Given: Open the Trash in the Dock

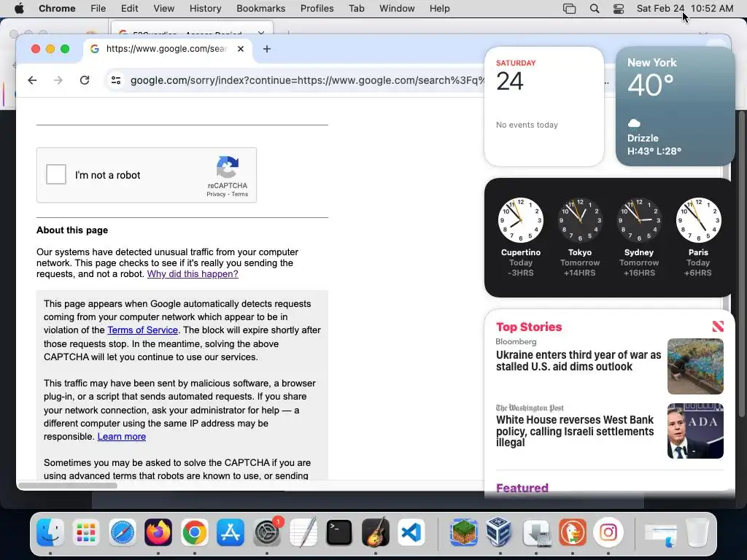Looking at the screenshot, I should 697,532.
